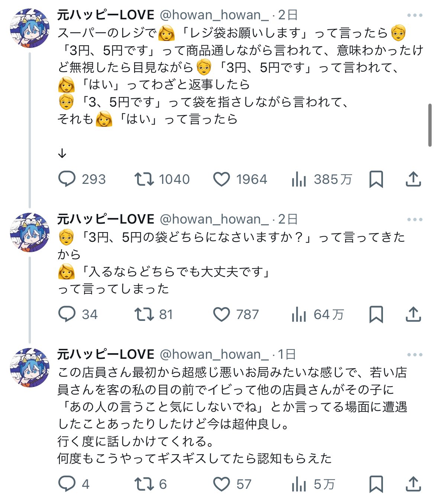The height and width of the screenshot is (504, 435).
Task: Reply to the tweet with 34 replies
Action: [67, 315]
